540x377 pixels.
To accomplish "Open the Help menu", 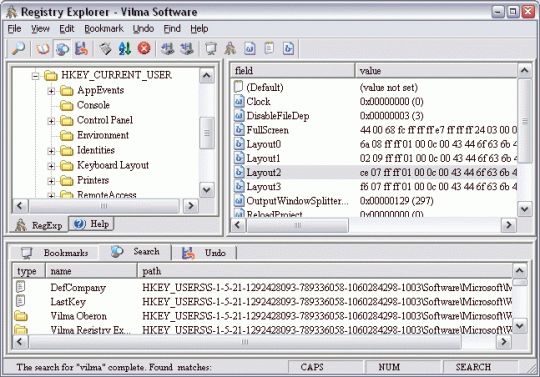I will point(199,29).
